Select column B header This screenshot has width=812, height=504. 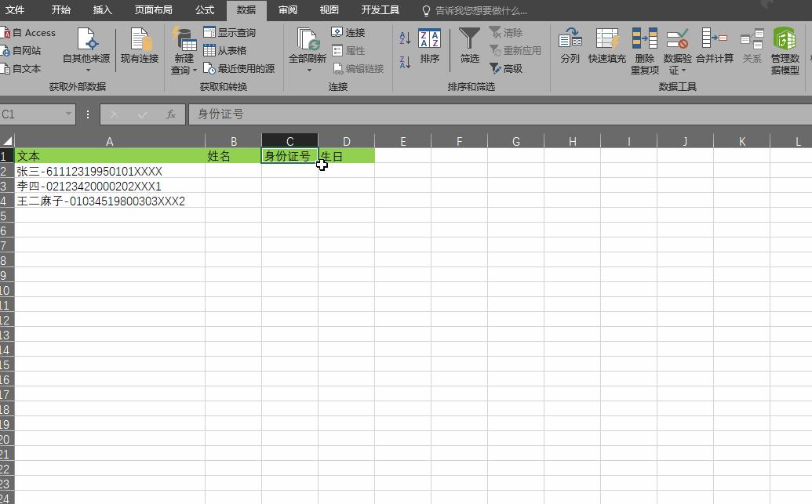234,141
